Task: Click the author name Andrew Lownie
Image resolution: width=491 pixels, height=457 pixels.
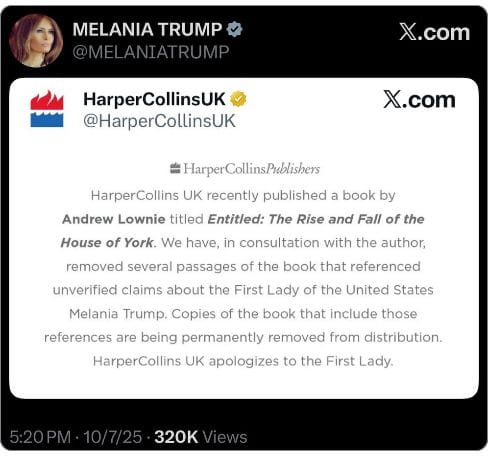Action: (x=114, y=219)
